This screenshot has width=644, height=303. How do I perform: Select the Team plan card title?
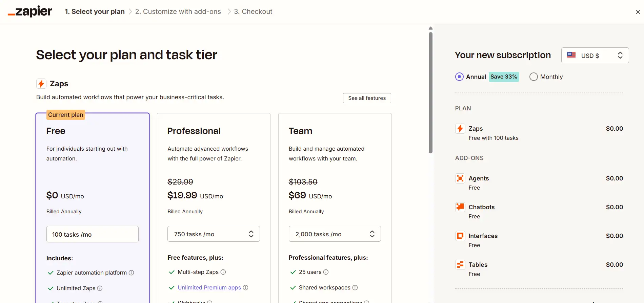point(301,131)
